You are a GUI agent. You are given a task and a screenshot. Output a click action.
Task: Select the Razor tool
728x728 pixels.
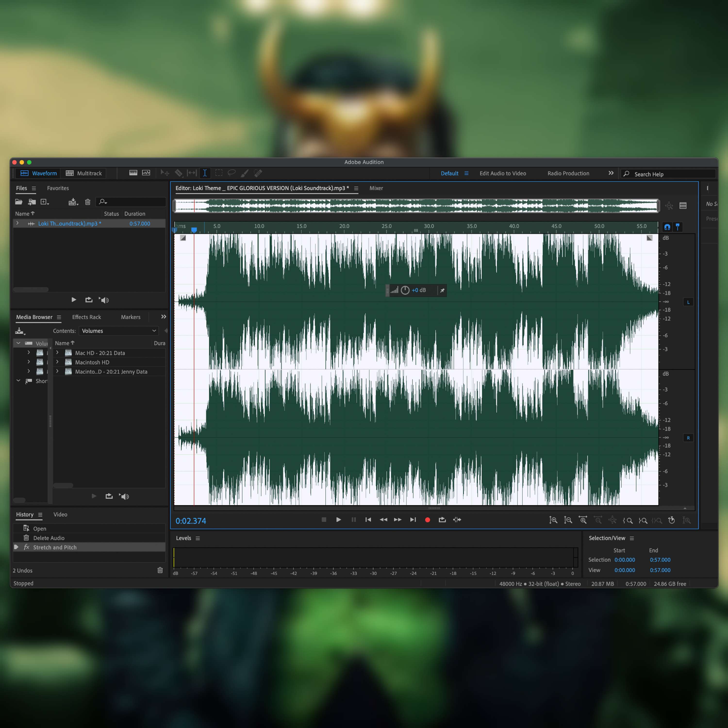coord(179,173)
